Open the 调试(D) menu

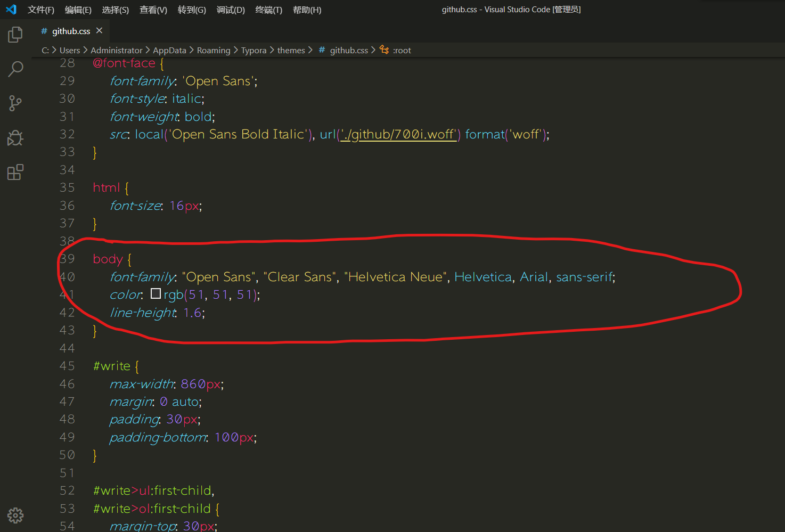[231, 10]
